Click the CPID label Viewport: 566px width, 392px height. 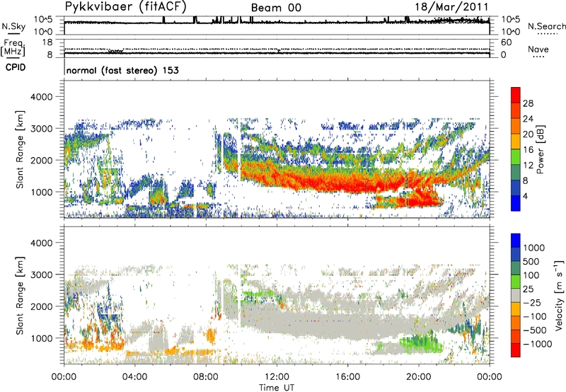[16, 67]
